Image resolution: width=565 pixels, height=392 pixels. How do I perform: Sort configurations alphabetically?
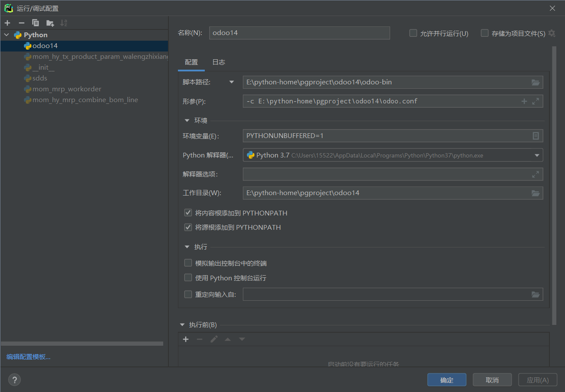point(64,23)
